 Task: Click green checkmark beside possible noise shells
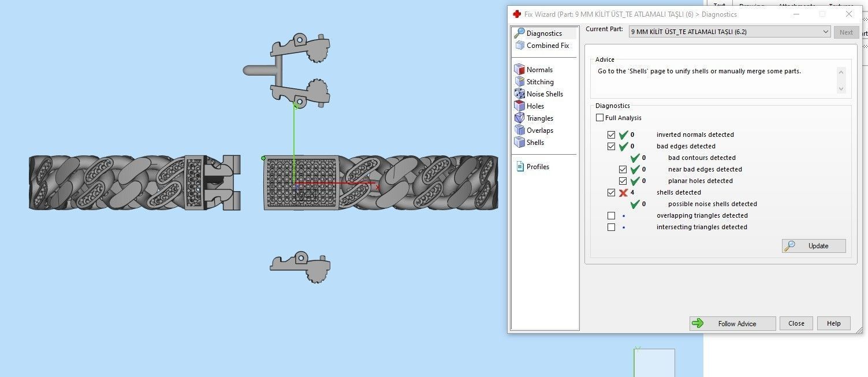tap(635, 204)
